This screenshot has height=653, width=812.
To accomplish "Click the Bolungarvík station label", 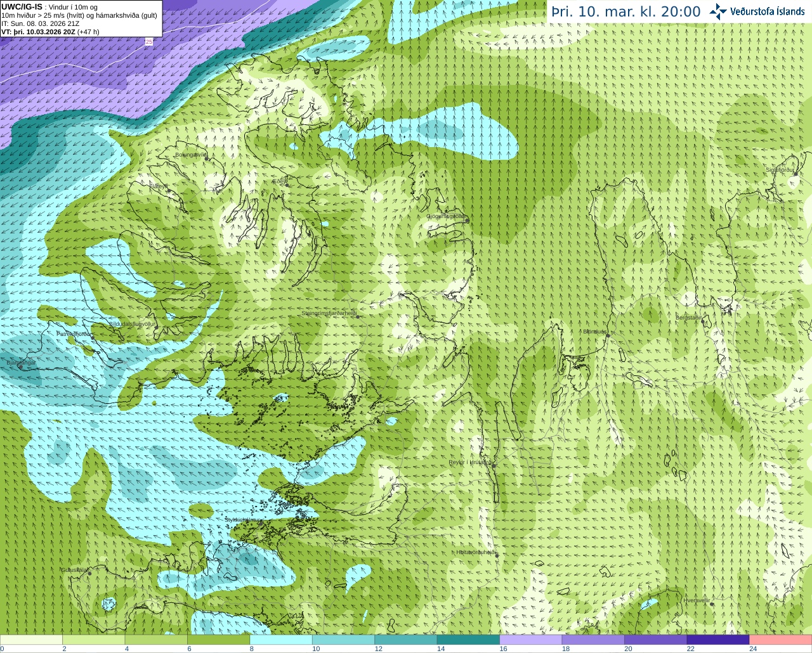I will click(x=190, y=155).
